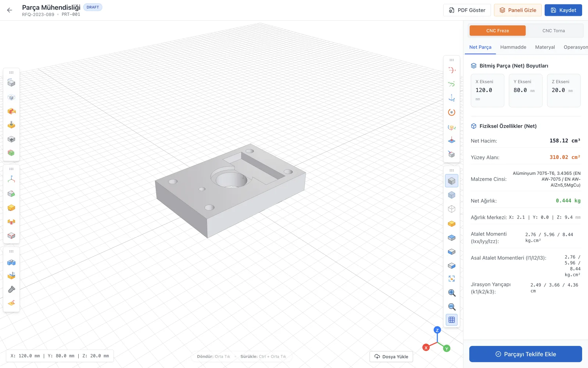Click the Y Ekseni 80.0 dimension field
This screenshot has height=368, width=588.
point(526,91)
